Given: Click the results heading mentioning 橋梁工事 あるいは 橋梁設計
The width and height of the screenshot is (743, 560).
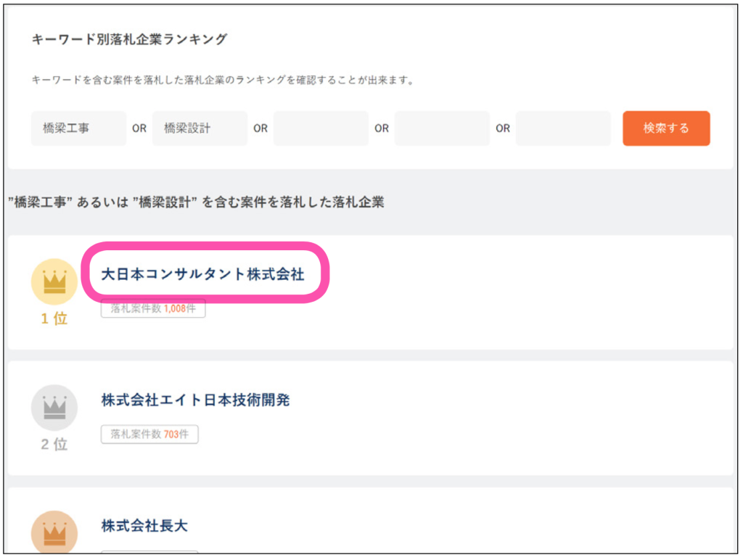Looking at the screenshot, I should pos(196,202).
